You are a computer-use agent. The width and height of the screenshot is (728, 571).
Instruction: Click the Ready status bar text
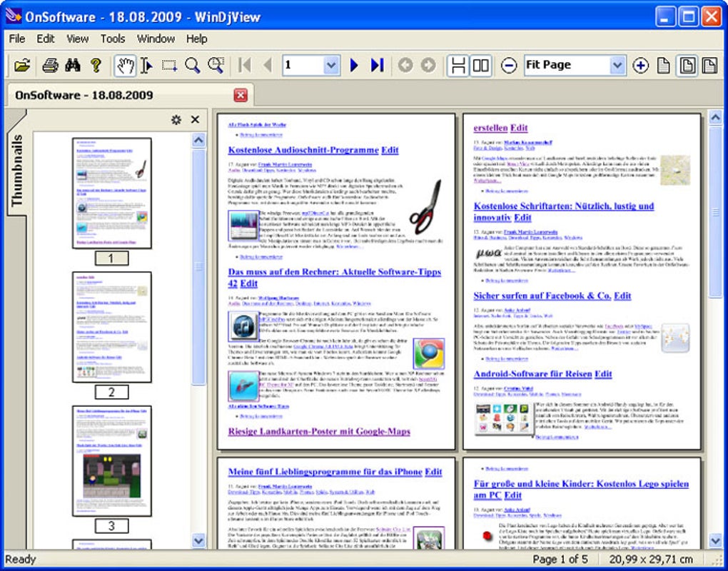pos(21,560)
